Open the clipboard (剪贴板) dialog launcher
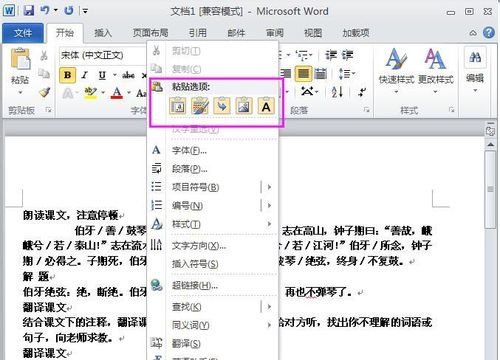The height and width of the screenshot is (360, 500). [48, 110]
